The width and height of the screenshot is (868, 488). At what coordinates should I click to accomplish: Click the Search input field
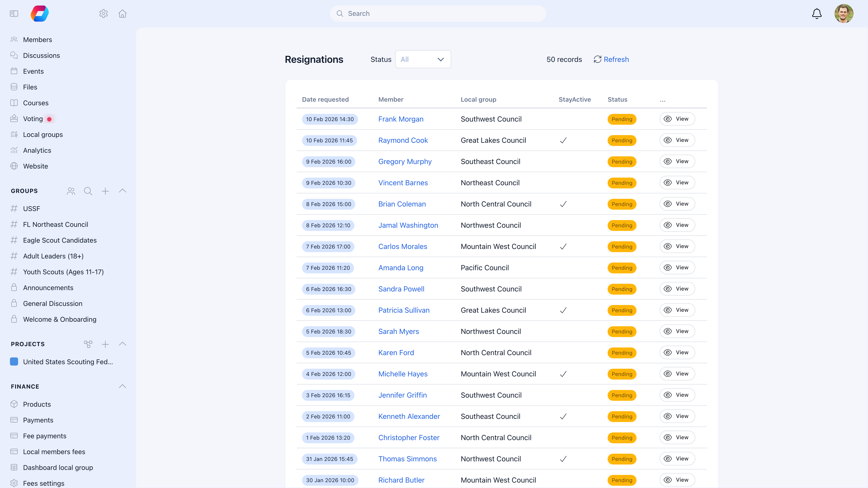pyautogui.click(x=438, y=14)
